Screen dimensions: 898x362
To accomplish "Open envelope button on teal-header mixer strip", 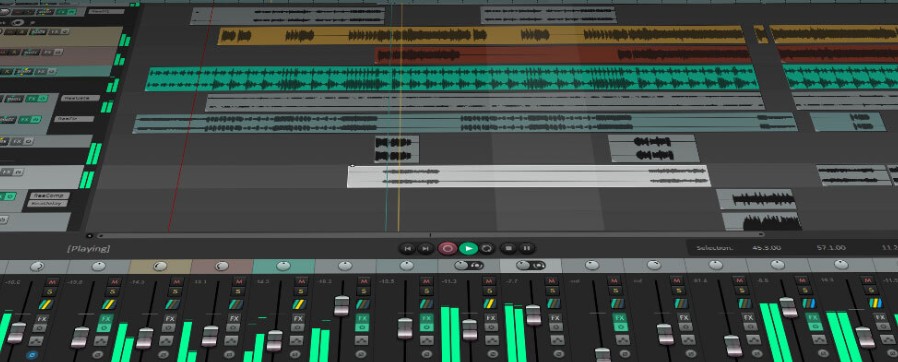I will click(296, 340).
